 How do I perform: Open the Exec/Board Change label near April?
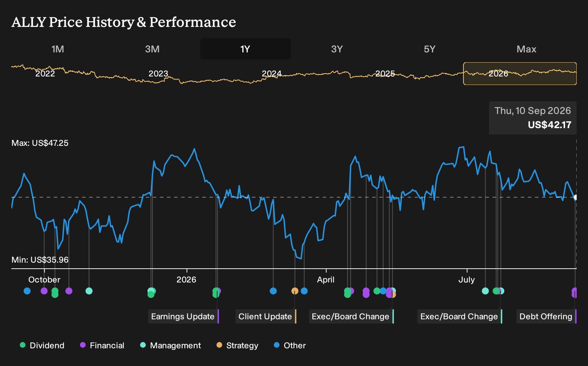pos(351,316)
